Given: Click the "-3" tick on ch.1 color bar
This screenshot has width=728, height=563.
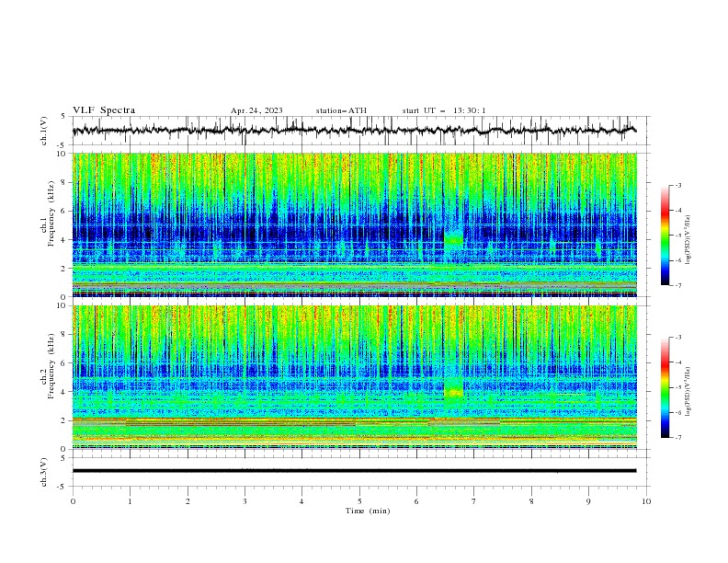Looking at the screenshot, I should click(x=677, y=185).
